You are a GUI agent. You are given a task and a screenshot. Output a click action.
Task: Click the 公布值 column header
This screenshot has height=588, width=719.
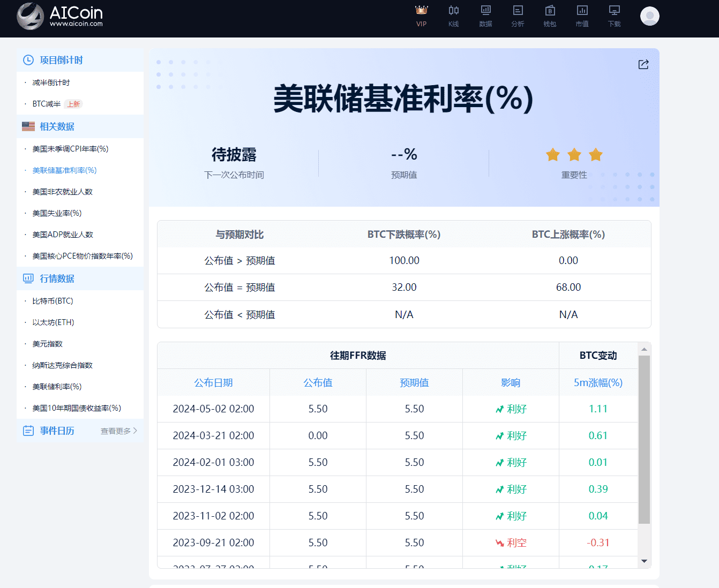[318, 382]
